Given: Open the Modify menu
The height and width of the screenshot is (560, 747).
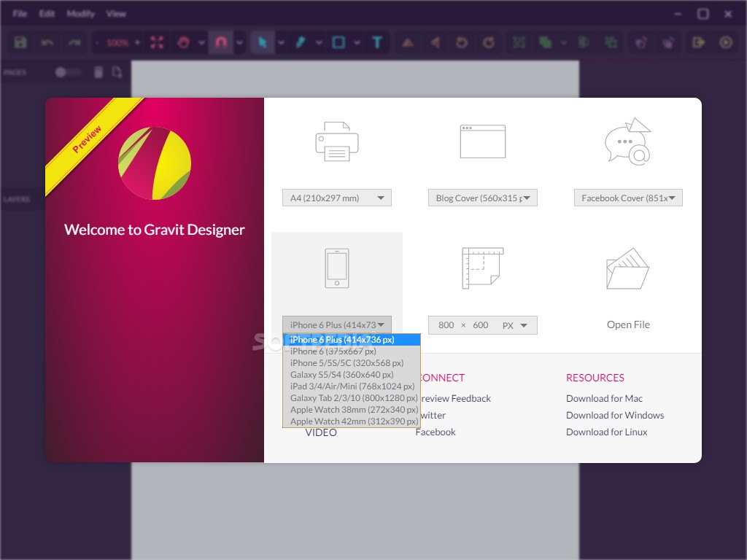Looking at the screenshot, I should tap(80, 14).
